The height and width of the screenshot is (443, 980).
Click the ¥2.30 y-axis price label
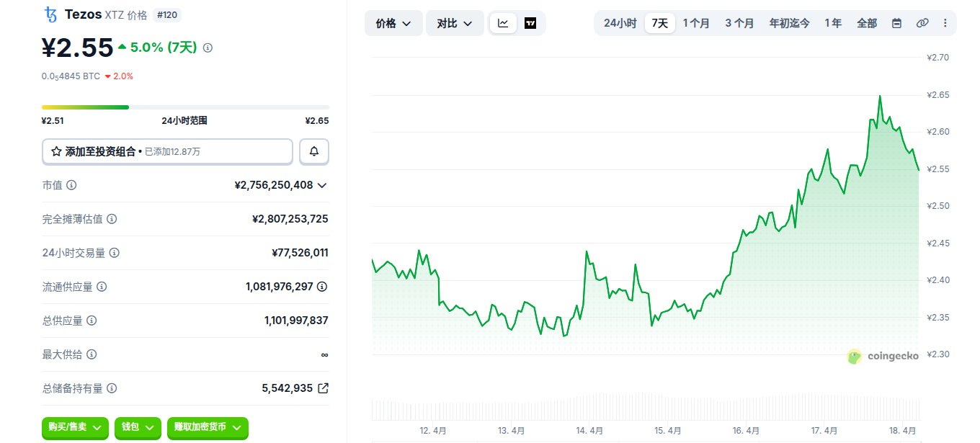(x=938, y=354)
